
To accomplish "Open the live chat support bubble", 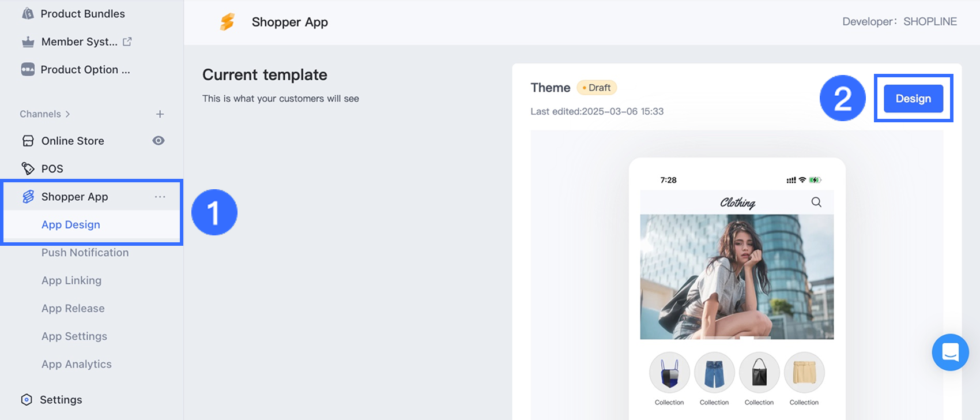I will 950,352.
